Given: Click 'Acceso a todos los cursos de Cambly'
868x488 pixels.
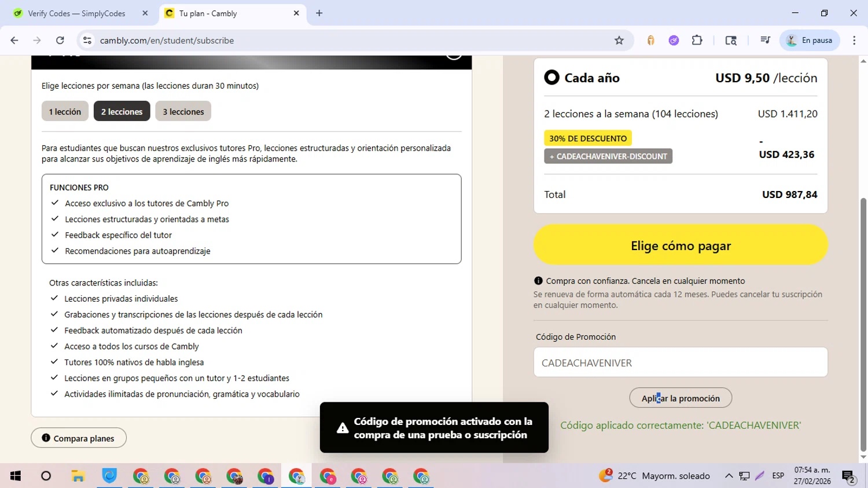Looking at the screenshot, I should pyautogui.click(x=131, y=346).
